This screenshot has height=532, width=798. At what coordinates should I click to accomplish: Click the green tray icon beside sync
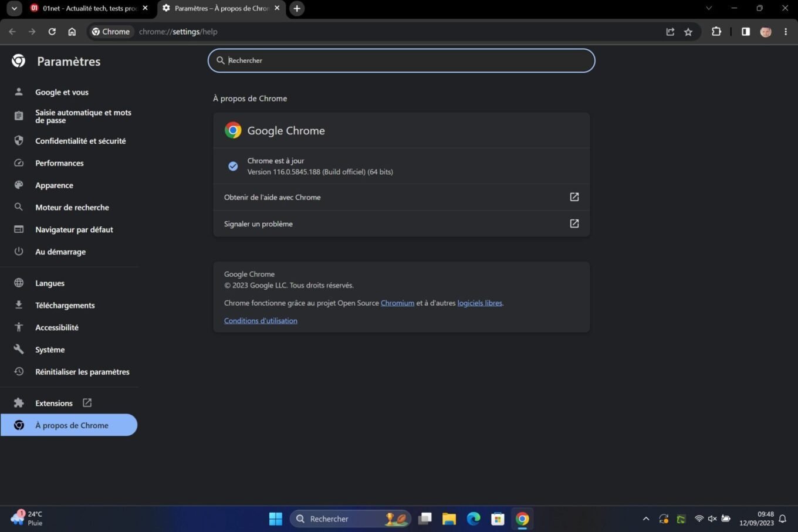681,519
